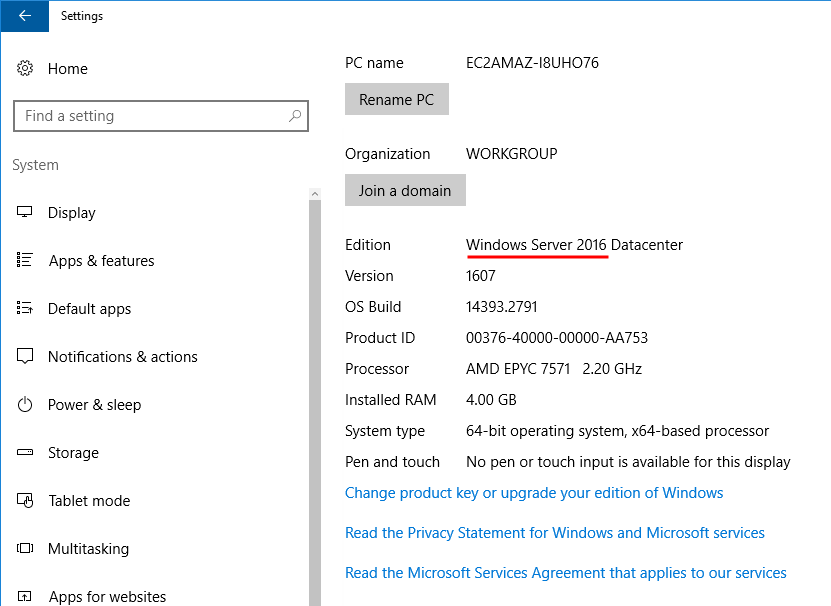Click the Apps & features list icon
Viewport: 831px width, 606px height.
[24, 260]
